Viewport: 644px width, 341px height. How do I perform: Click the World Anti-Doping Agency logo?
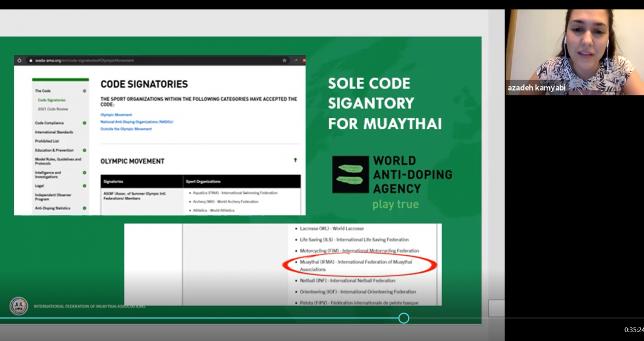[x=351, y=174]
